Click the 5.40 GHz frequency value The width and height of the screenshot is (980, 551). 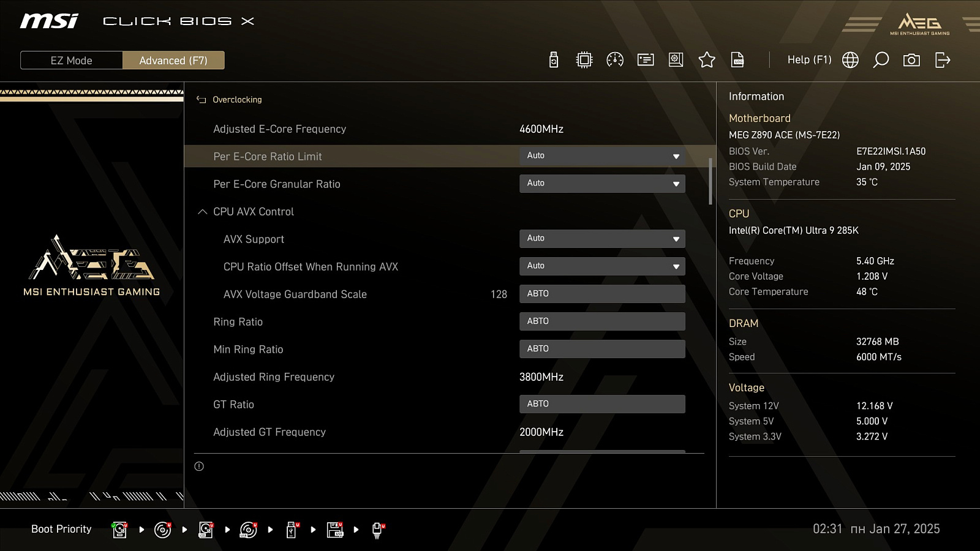pos(875,261)
